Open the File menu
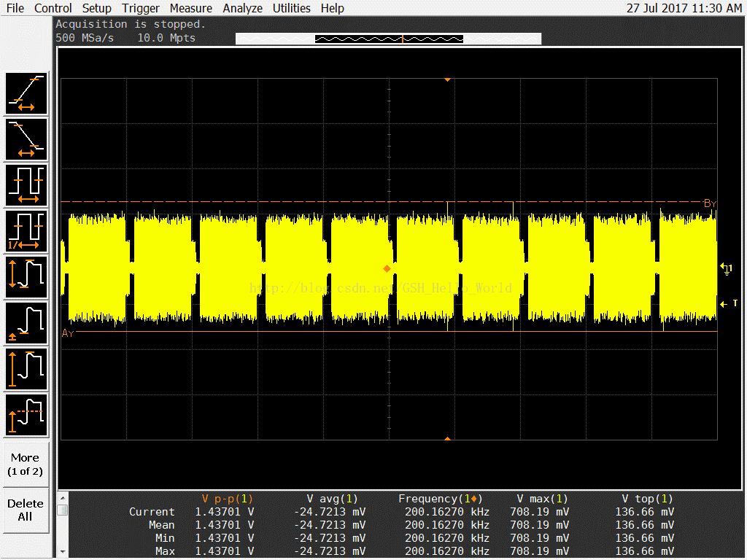Image resolution: width=747 pixels, height=560 pixels. coord(15,8)
